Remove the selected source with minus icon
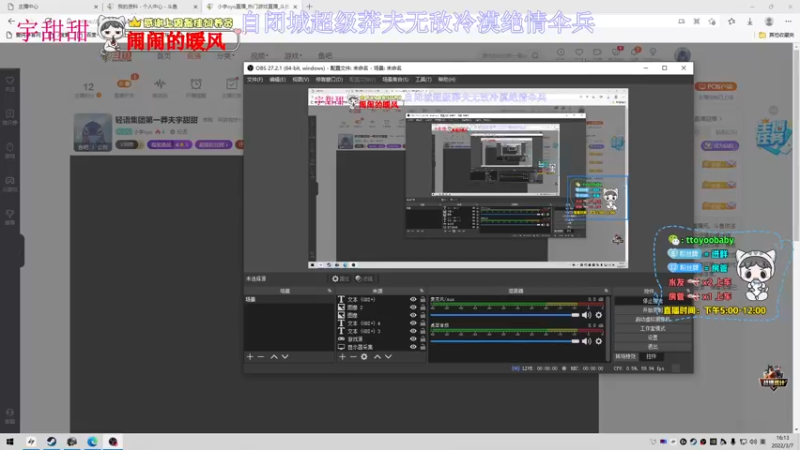This screenshot has height=450, width=800. [x=353, y=357]
